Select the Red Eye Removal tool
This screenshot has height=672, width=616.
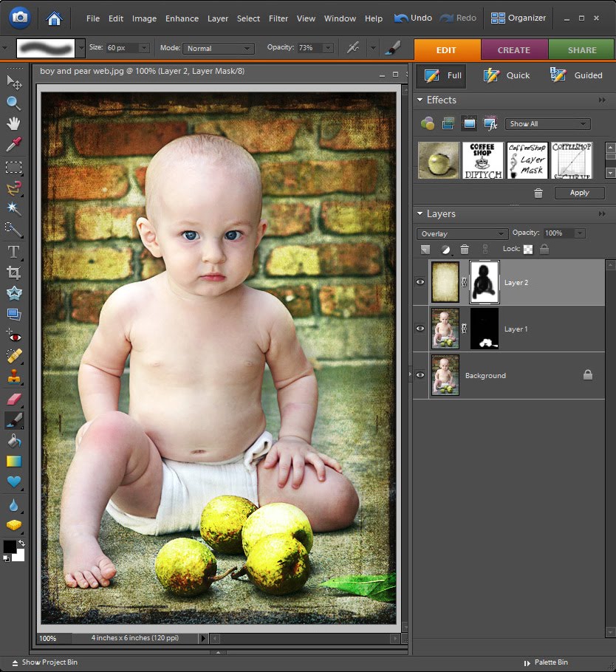tap(13, 336)
